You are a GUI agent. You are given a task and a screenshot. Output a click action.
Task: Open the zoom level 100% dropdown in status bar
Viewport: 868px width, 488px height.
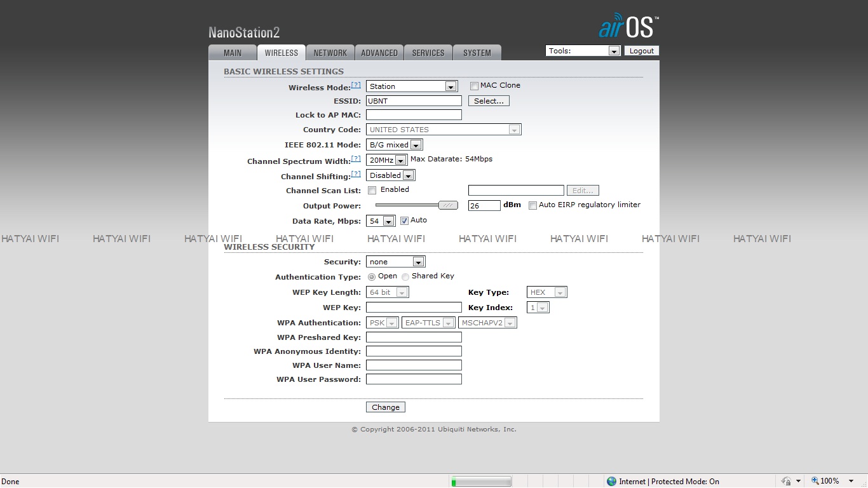click(851, 481)
